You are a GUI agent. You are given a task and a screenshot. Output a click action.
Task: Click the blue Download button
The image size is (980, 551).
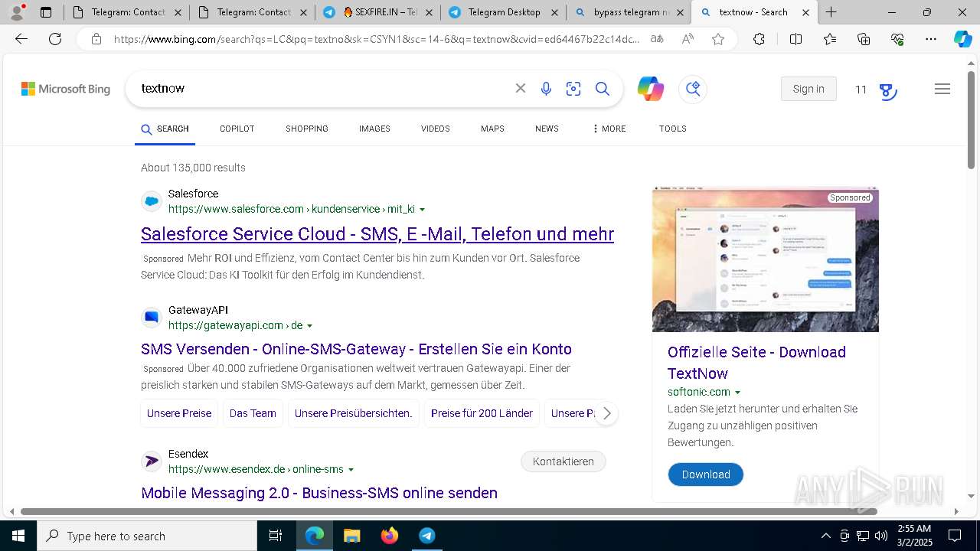pos(706,474)
